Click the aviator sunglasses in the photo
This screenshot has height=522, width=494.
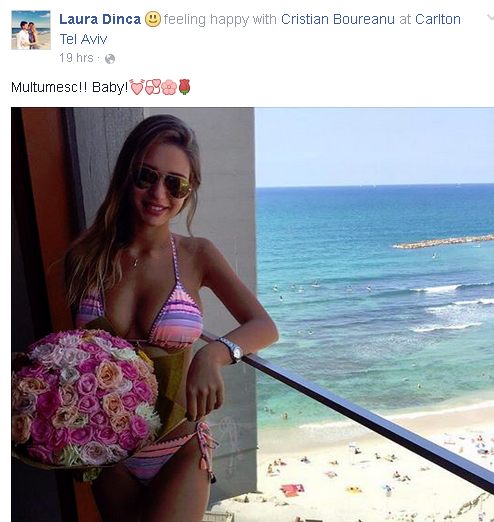[161, 182]
